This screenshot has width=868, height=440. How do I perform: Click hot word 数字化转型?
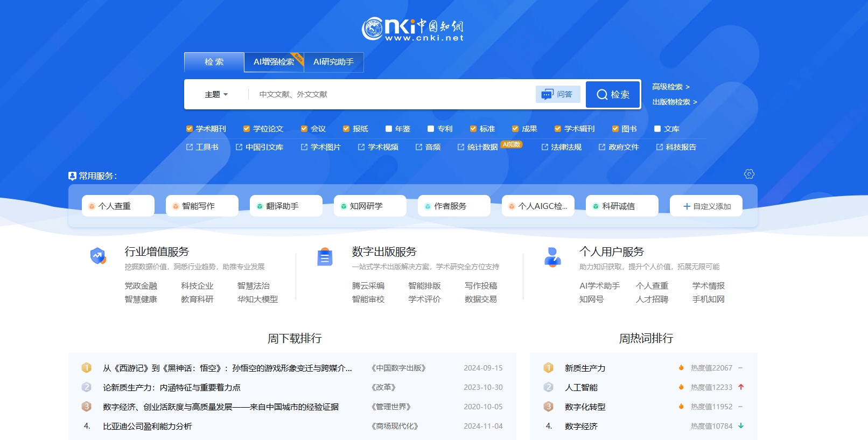click(585, 407)
